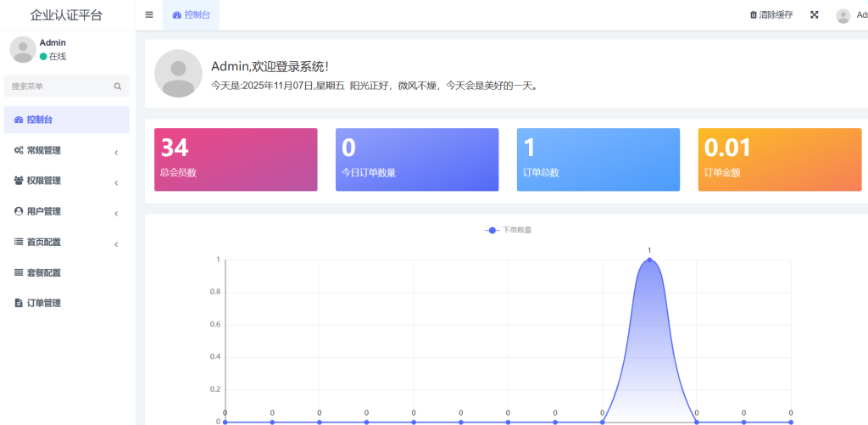This screenshot has height=425, width=868.
Task: Click the hamburger menu toggle icon
Action: pos(149,14)
